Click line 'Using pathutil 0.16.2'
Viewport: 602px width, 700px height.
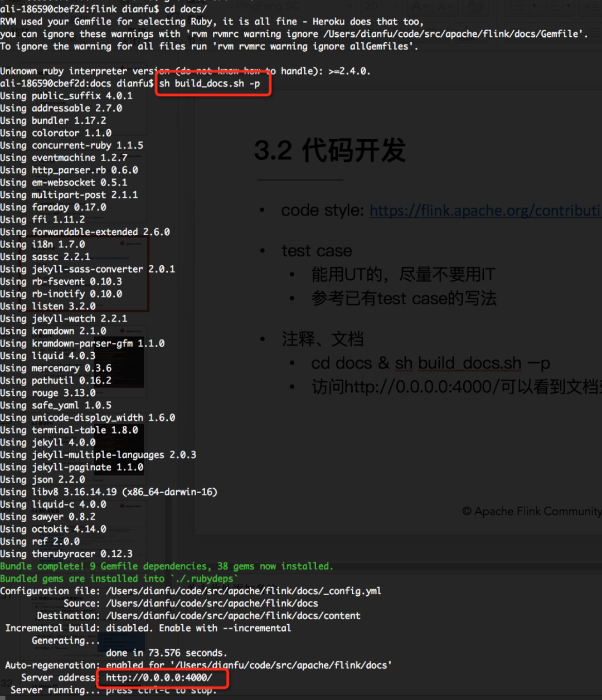pos(56,380)
